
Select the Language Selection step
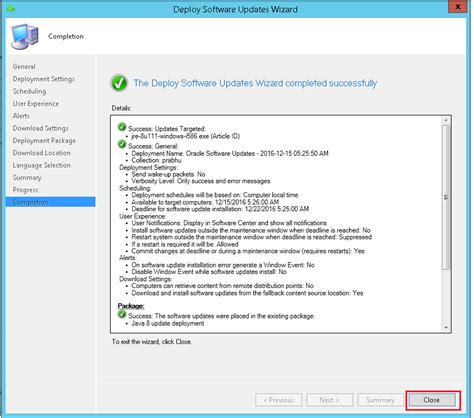click(42, 165)
